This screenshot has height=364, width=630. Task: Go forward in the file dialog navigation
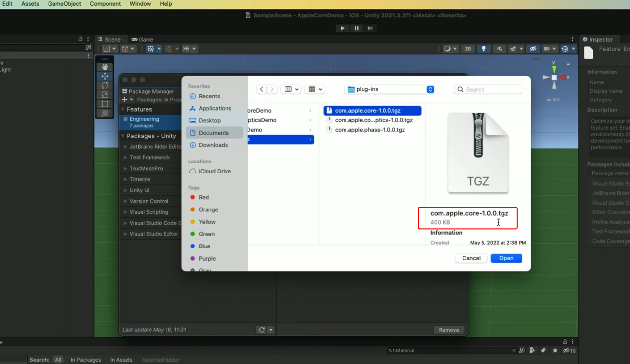point(272,89)
